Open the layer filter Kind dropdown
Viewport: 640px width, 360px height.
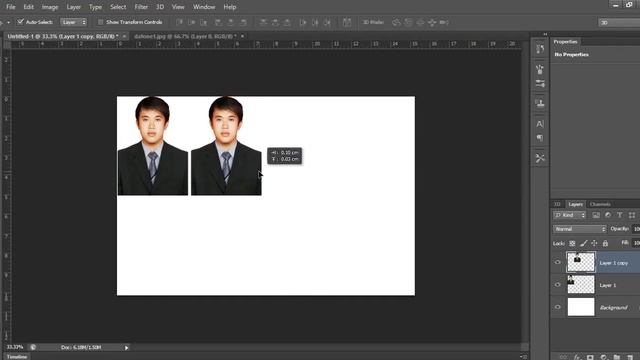coord(570,215)
